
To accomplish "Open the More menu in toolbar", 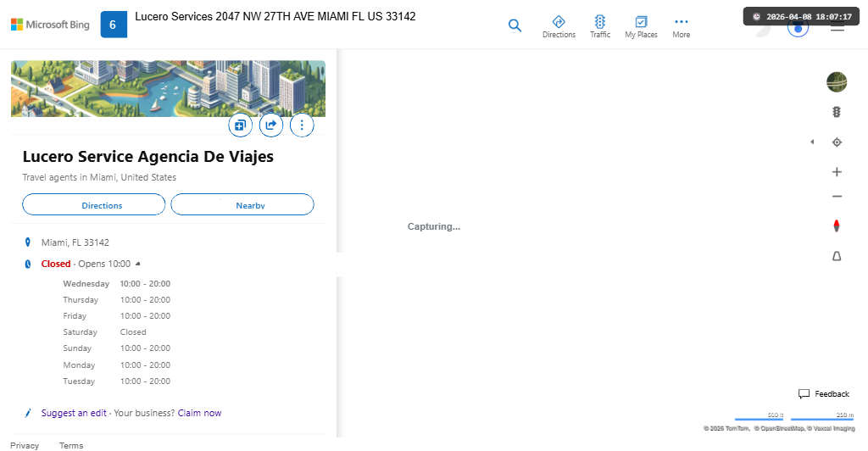I will tap(681, 26).
